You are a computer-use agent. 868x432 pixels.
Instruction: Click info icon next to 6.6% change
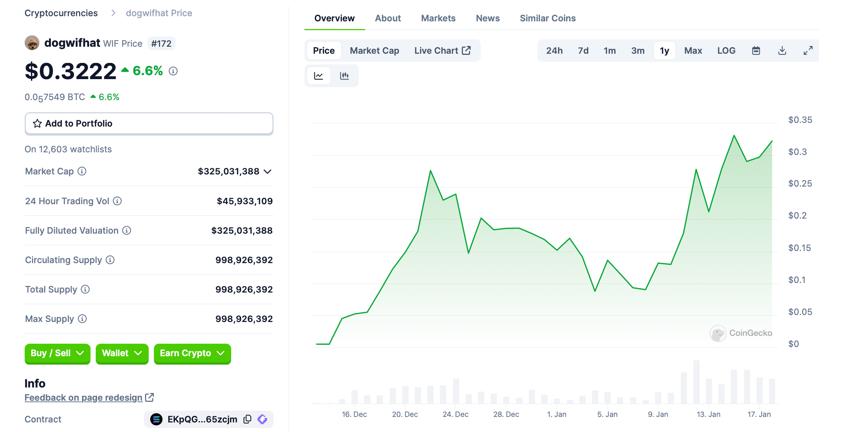click(173, 71)
